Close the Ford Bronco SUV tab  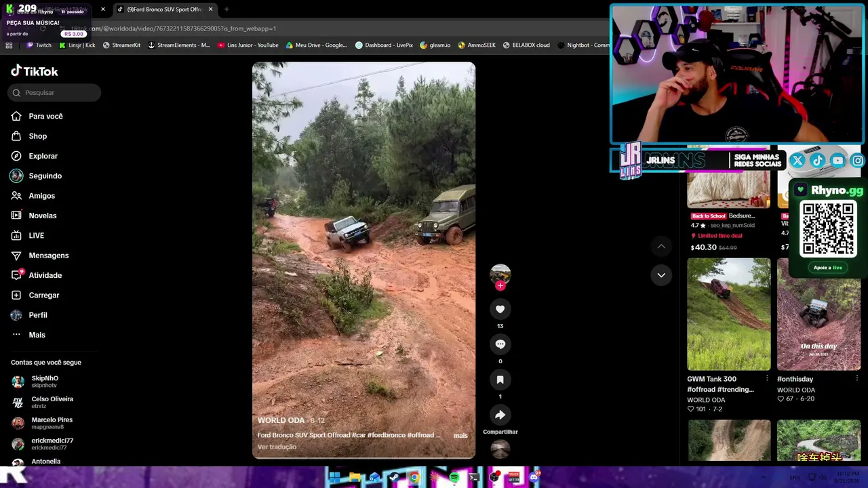click(x=211, y=9)
